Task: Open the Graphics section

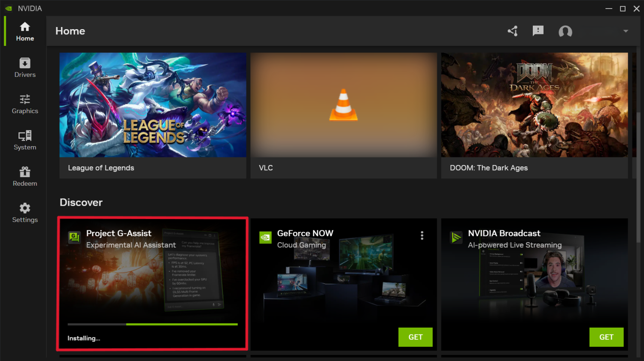Action: click(25, 104)
